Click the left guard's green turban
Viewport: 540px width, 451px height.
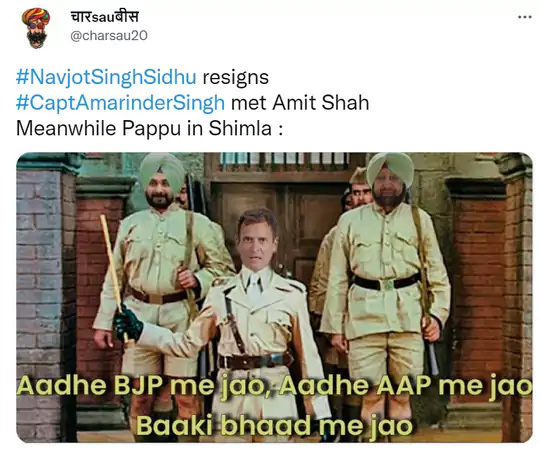(162, 171)
